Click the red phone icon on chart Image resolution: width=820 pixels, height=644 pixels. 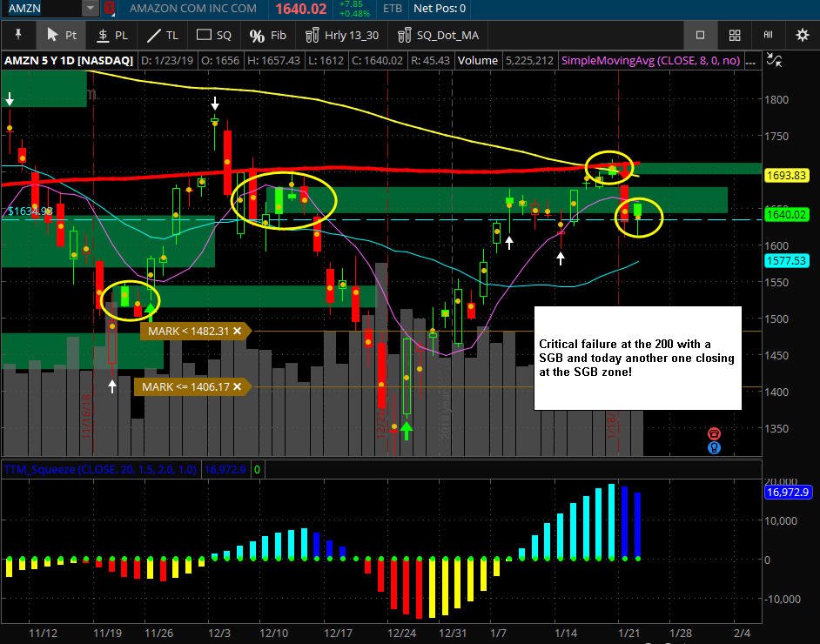[x=714, y=433]
